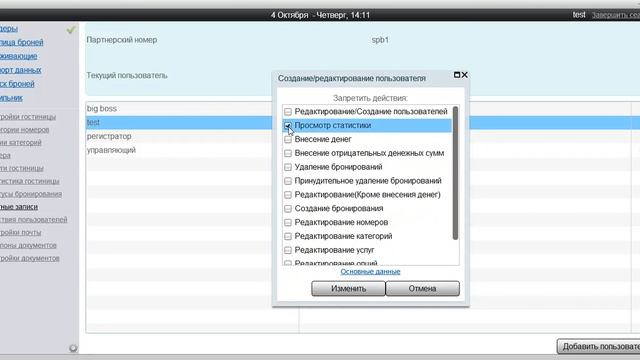Check Редактирование(Кроме внесения денег) box
Viewport: 640px width, 360px height.
[288, 195]
